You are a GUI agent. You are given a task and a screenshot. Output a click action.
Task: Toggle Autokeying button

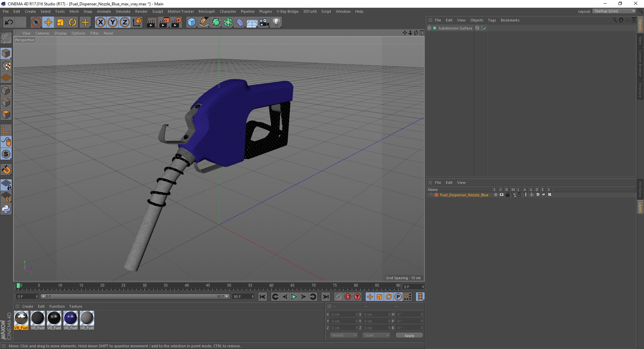[348, 297]
